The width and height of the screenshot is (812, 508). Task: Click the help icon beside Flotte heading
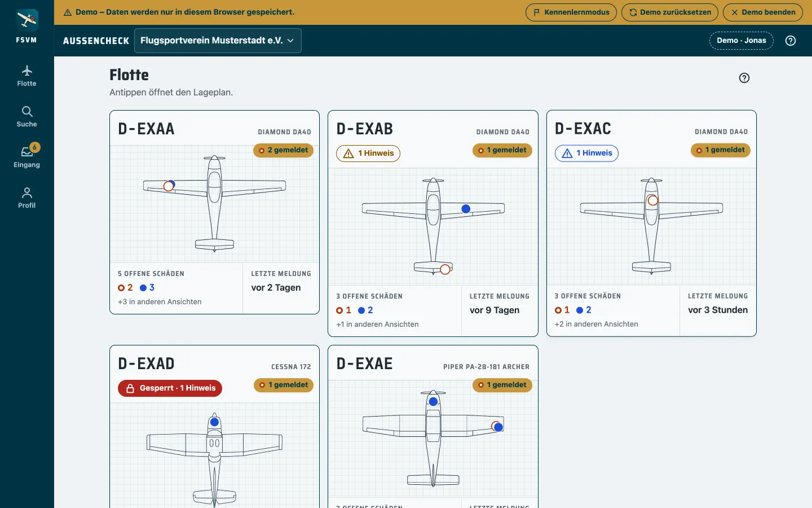click(744, 78)
